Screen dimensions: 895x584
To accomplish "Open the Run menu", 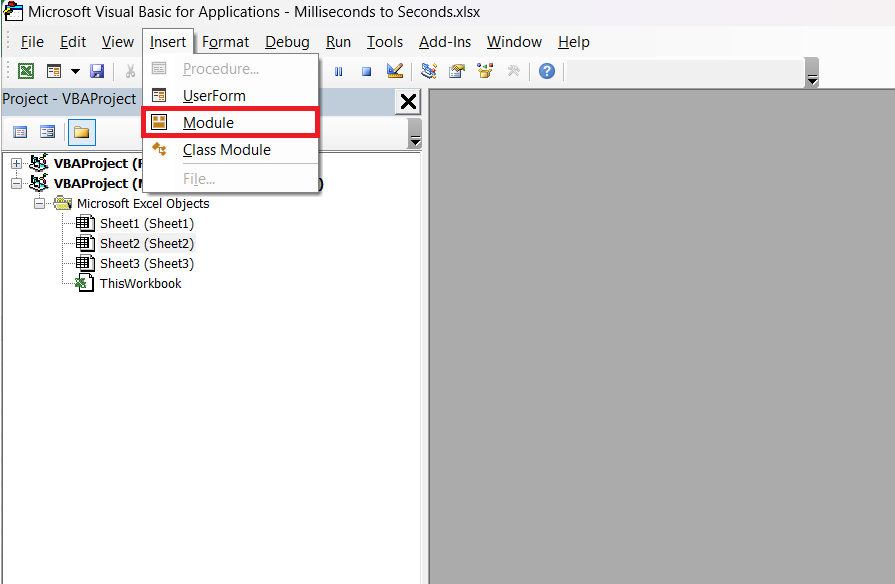I will point(338,42).
